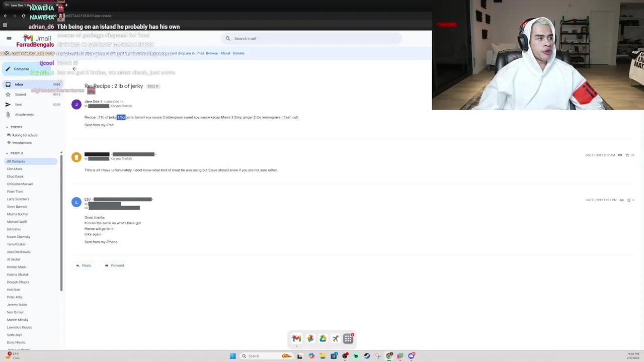The image size is (644, 362).
Task: Open the apps grid in the dock
Action: [348, 339]
